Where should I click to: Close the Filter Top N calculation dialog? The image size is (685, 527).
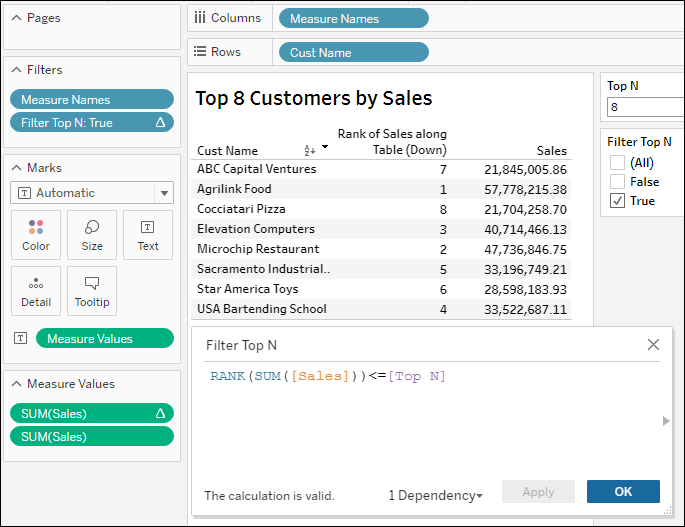[653, 345]
